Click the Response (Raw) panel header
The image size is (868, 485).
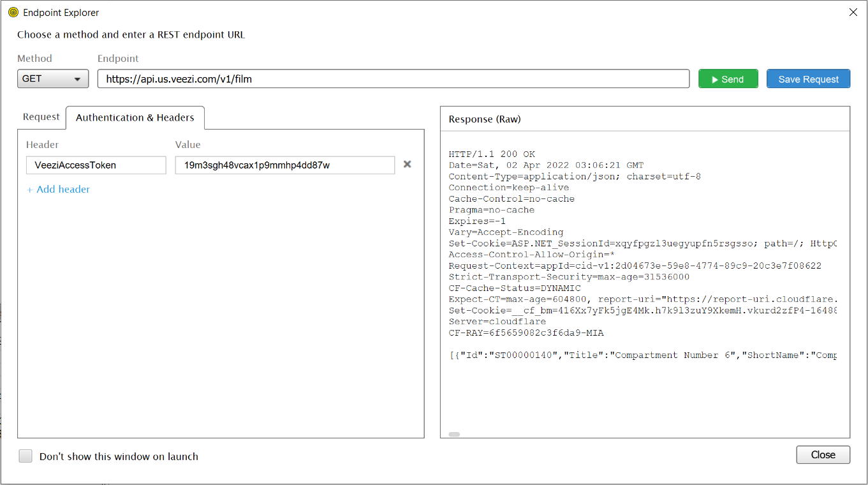coord(485,119)
